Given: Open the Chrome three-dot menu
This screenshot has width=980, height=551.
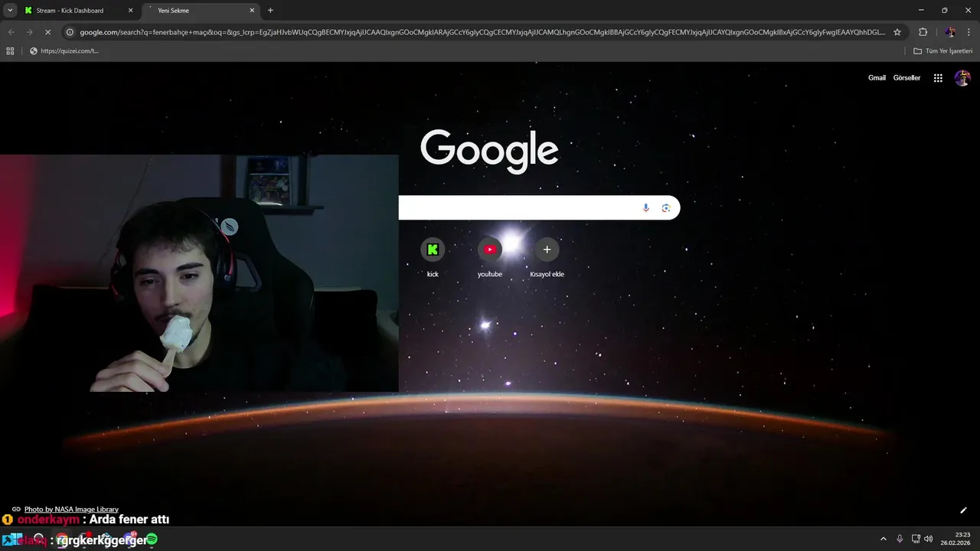Looking at the screenshot, I should [969, 32].
